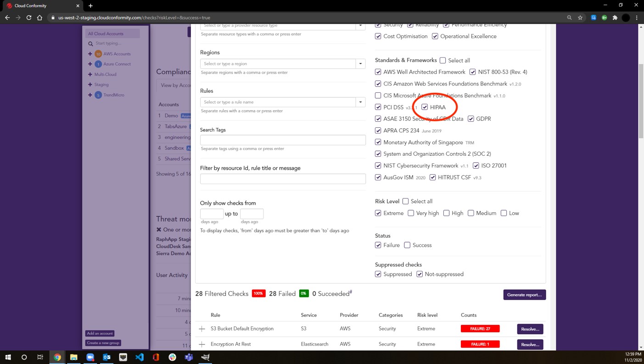Toggle the HIPAA checkbox
The height and width of the screenshot is (364, 644).
[425, 107]
